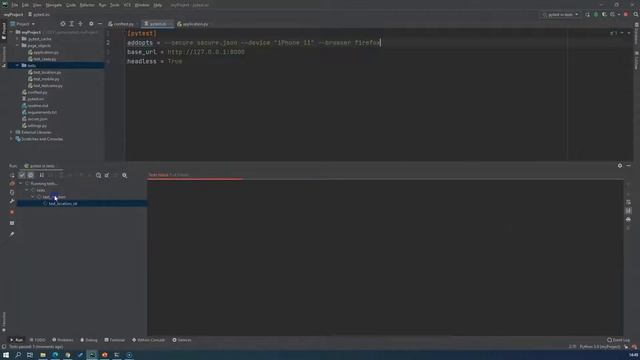Image resolution: width=640 pixels, height=360 pixels.
Task: Open the Python Console tab
Action: click(x=149, y=340)
